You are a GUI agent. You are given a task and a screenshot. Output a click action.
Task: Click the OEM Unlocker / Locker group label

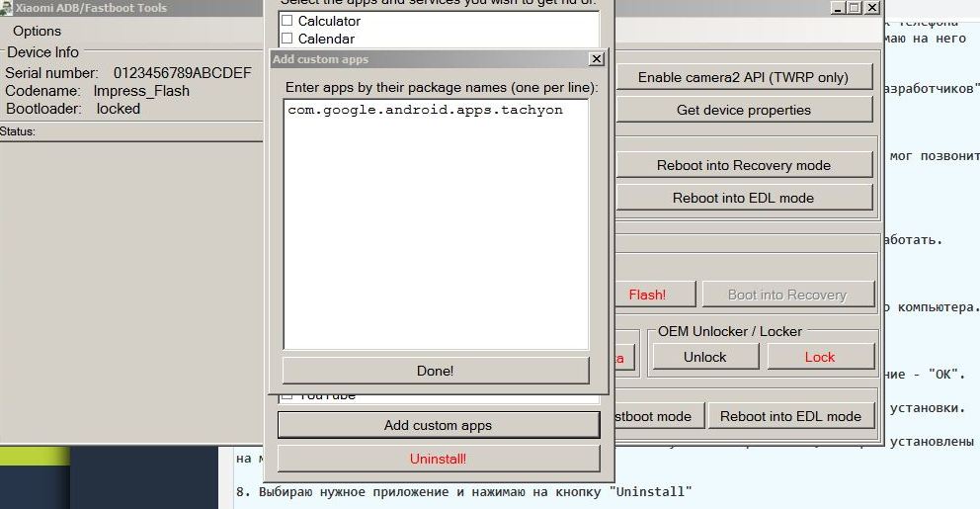(x=729, y=331)
